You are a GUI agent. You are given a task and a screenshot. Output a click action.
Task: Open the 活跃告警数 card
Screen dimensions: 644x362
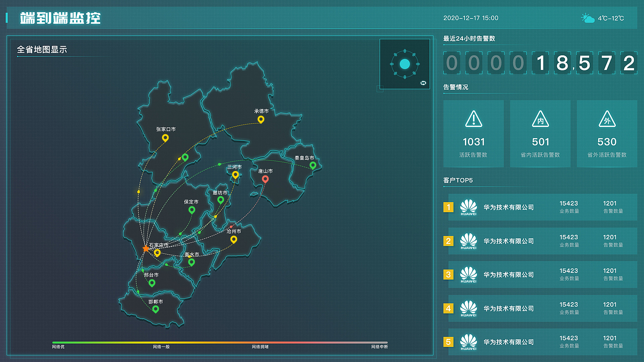(x=473, y=134)
